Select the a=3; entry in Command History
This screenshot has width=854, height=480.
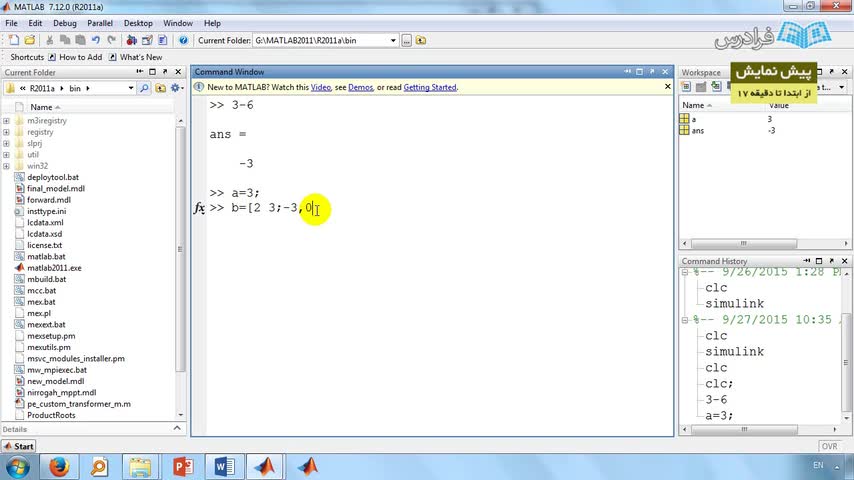point(719,415)
